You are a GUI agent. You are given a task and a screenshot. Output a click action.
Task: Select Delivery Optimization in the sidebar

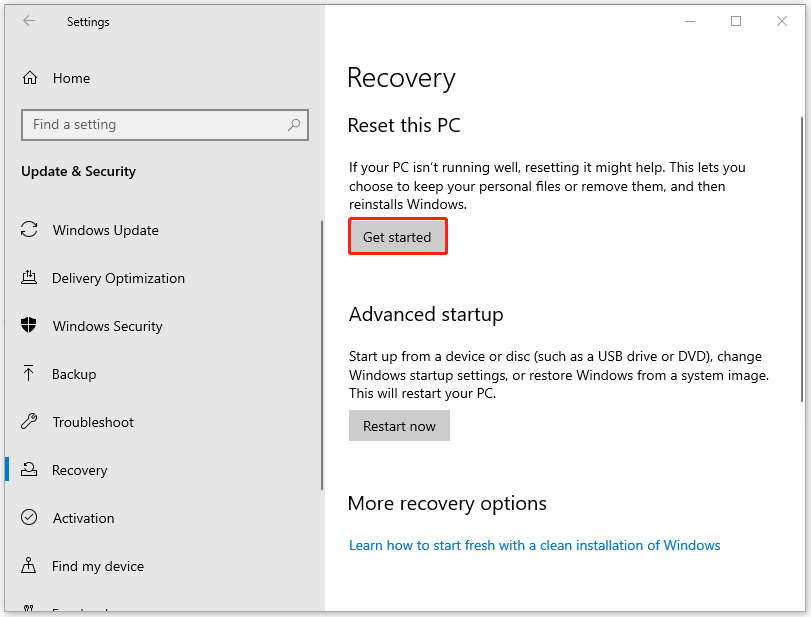118,278
